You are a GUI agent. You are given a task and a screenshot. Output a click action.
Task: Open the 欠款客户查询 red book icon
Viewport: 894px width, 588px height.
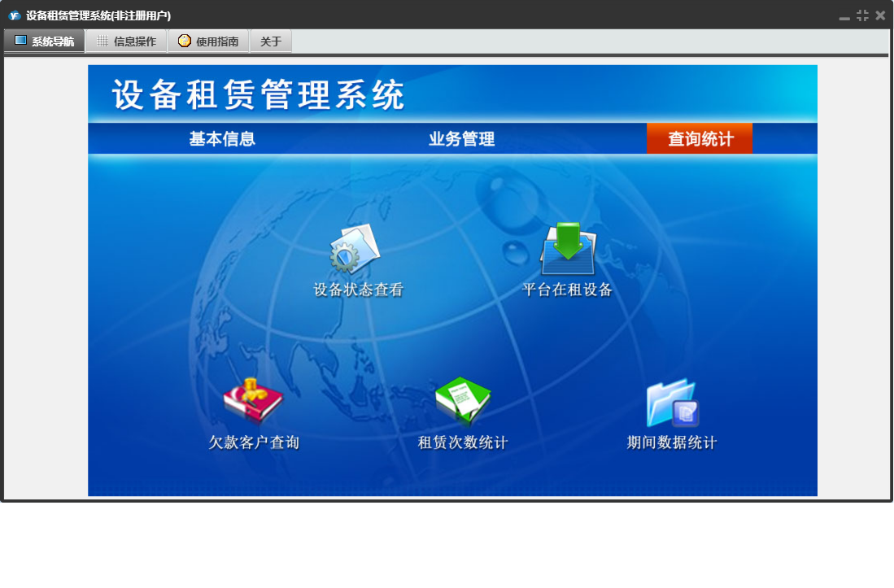[x=253, y=401]
